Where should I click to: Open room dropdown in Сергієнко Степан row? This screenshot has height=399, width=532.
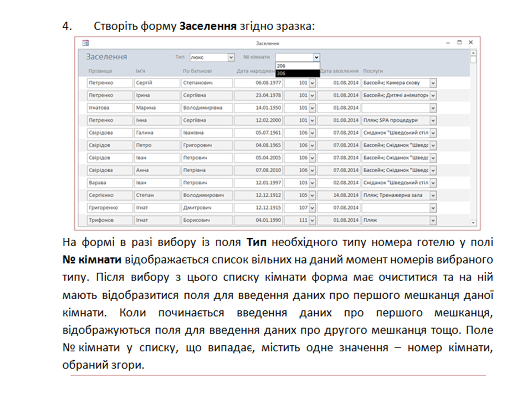[x=313, y=196]
